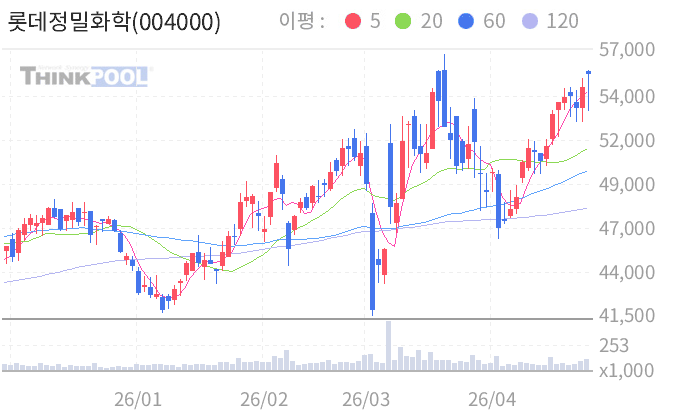Click the legend number 5
Screen dimensions: 686x420
click(x=375, y=21)
